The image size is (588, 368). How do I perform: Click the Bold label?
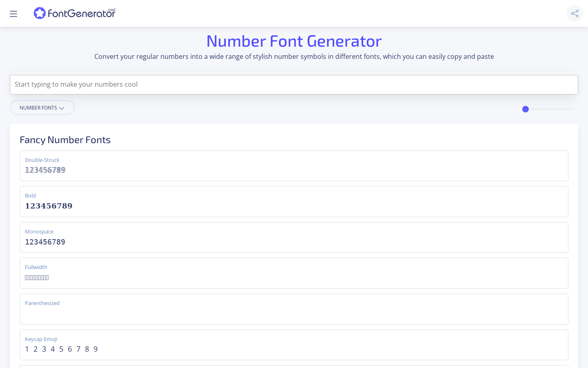click(x=30, y=195)
